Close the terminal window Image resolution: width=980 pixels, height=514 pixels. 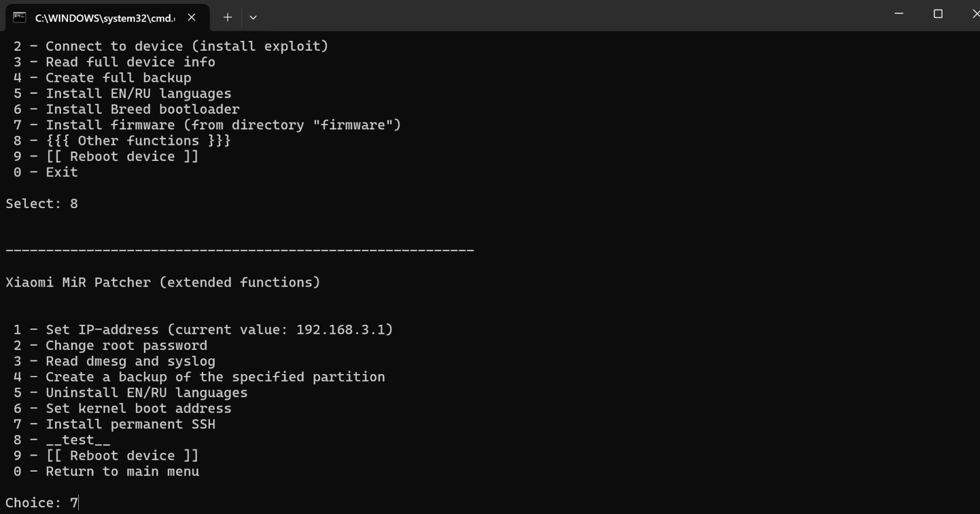coord(975,14)
